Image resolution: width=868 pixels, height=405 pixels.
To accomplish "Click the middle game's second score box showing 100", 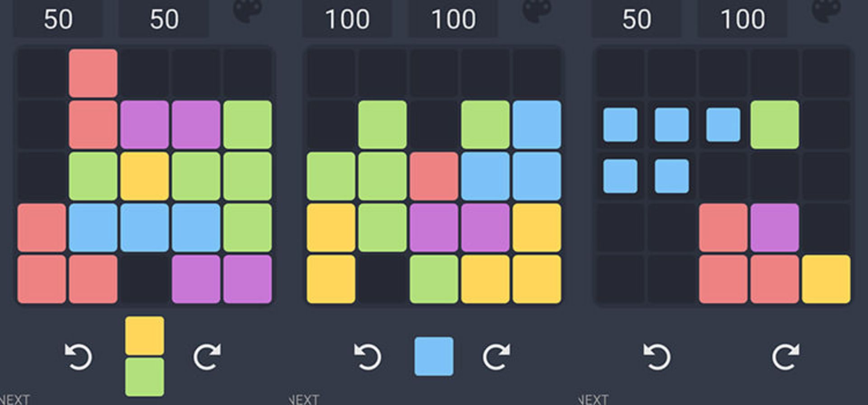I will (453, 19).
